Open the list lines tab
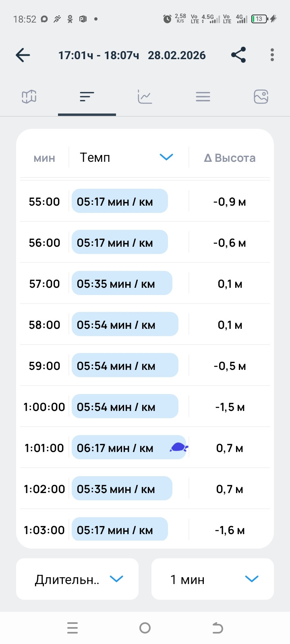 click(x=203, y=97)
